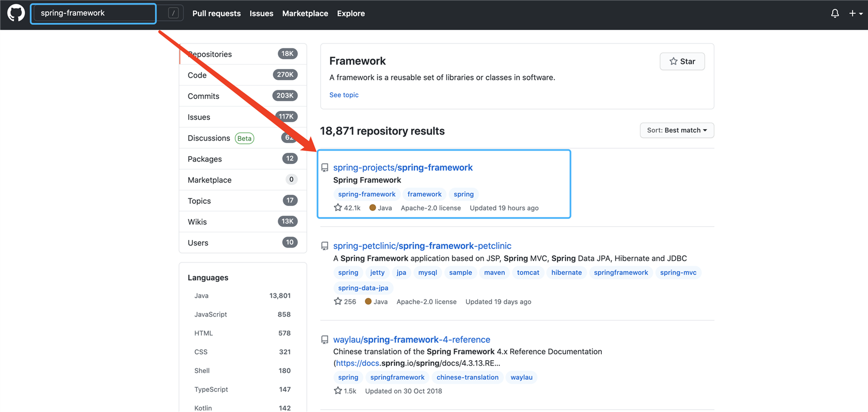Click the spring tag under Spring Framework
This screenshot has height=412, width=868.
(x=463, y=194)
